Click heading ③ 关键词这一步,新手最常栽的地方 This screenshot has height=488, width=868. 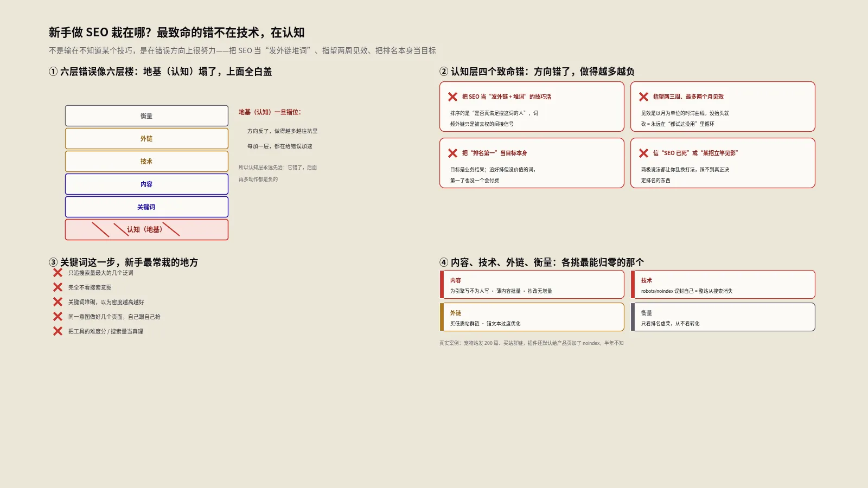pyautogui.click(x=124, y=262)
